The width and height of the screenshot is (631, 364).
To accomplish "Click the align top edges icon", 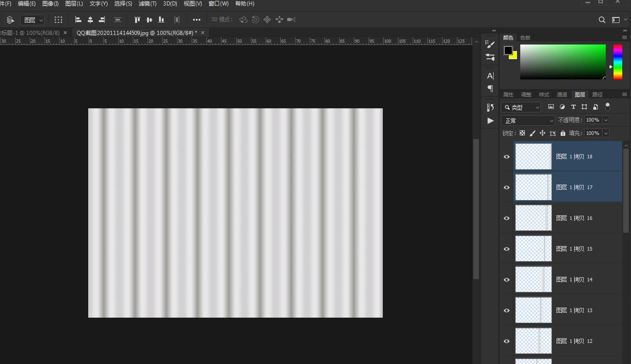I will pos(137,20).
